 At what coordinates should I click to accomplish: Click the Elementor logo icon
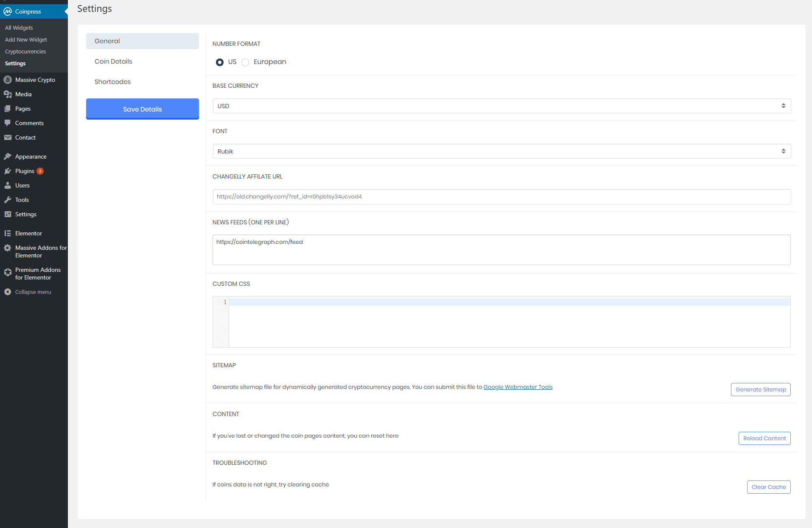(8, 233)
